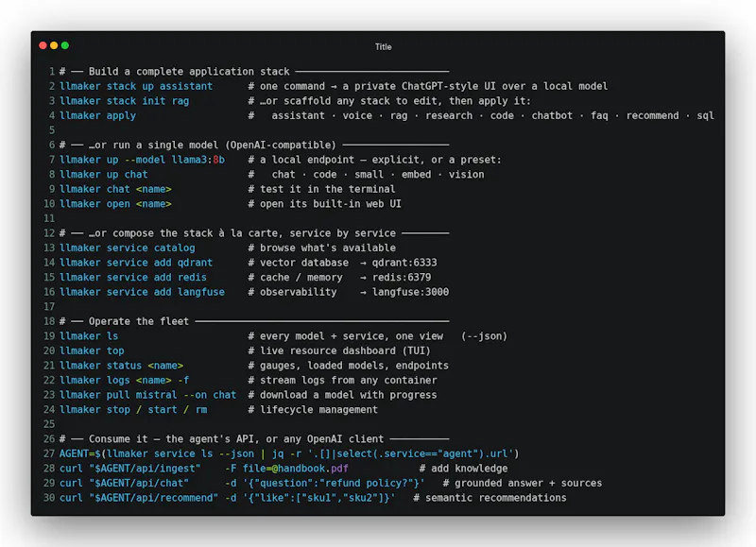Click the 'Build a complete application stack' heading
Viewport: 756px width, 547px height.
pyautogui.click(x=189, y=71)
